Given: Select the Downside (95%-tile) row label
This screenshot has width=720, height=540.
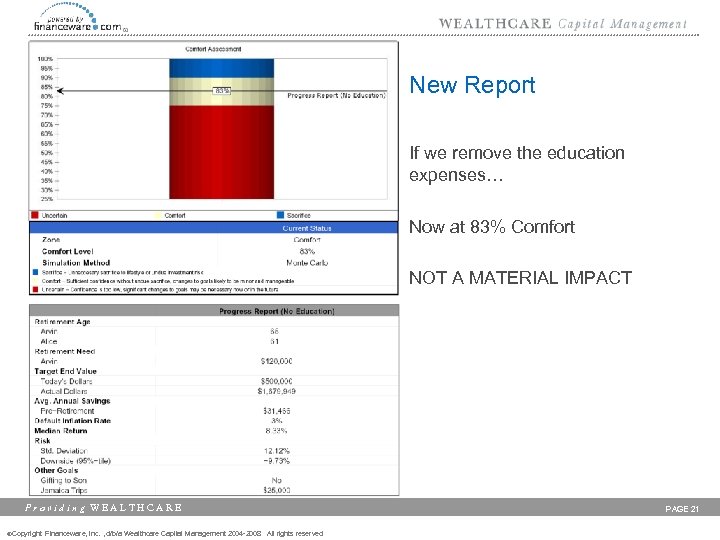Looking at the screenshot, I should click(x=76, y=461).
